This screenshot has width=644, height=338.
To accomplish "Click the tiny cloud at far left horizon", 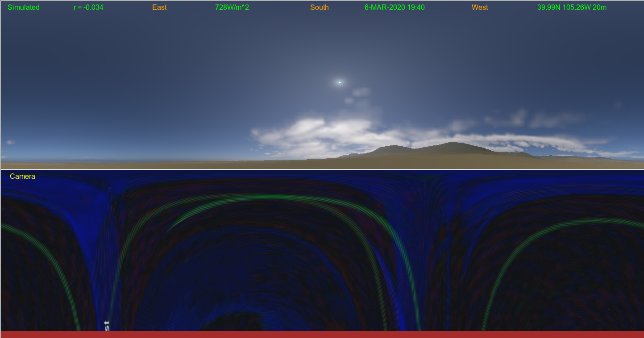I will click(10, 142).
